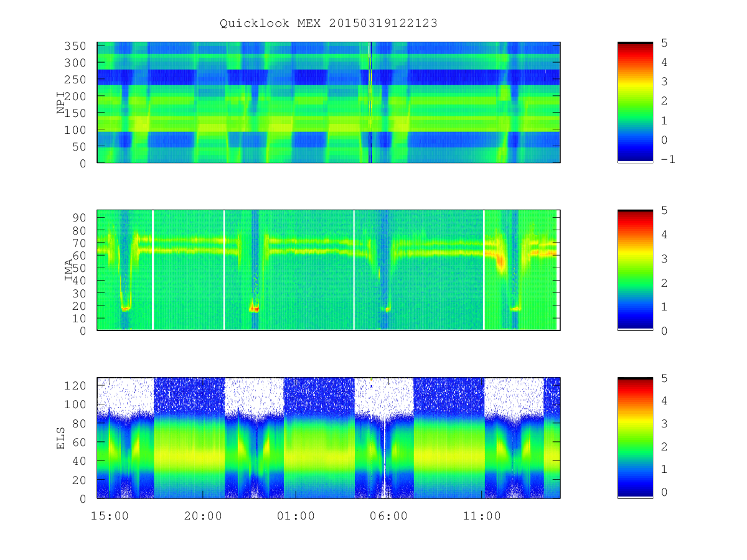Click inside the ELS spectrogram panel
The height and width of the screenshot is (560, 747).
click(329, 438)
